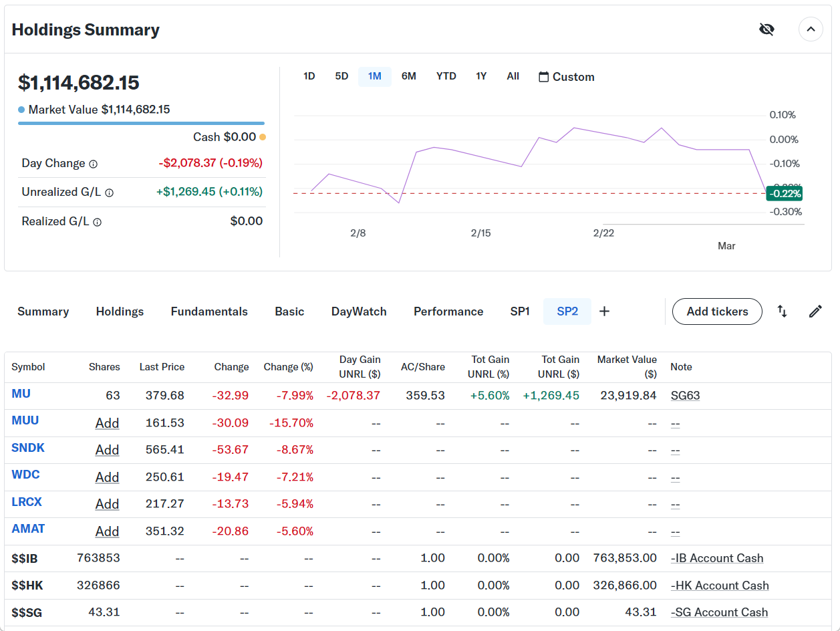Click the Unrealized G/L info icon
Screen dimensions: 840x631
pos(110,193)
